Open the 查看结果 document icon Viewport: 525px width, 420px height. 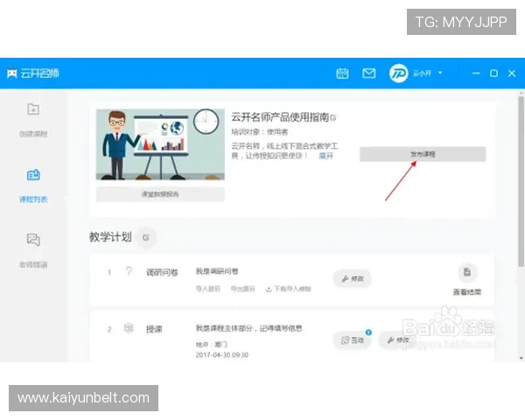click(x=467, y=272)
